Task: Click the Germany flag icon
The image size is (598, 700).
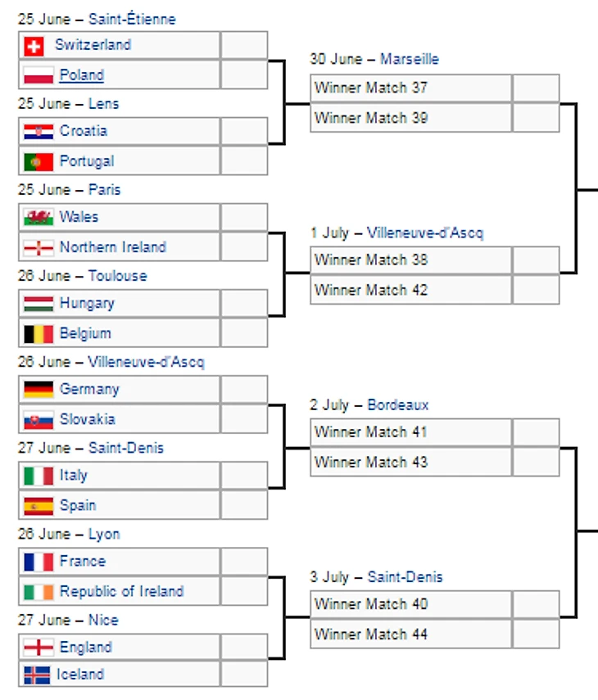Action: click(39, 390)
